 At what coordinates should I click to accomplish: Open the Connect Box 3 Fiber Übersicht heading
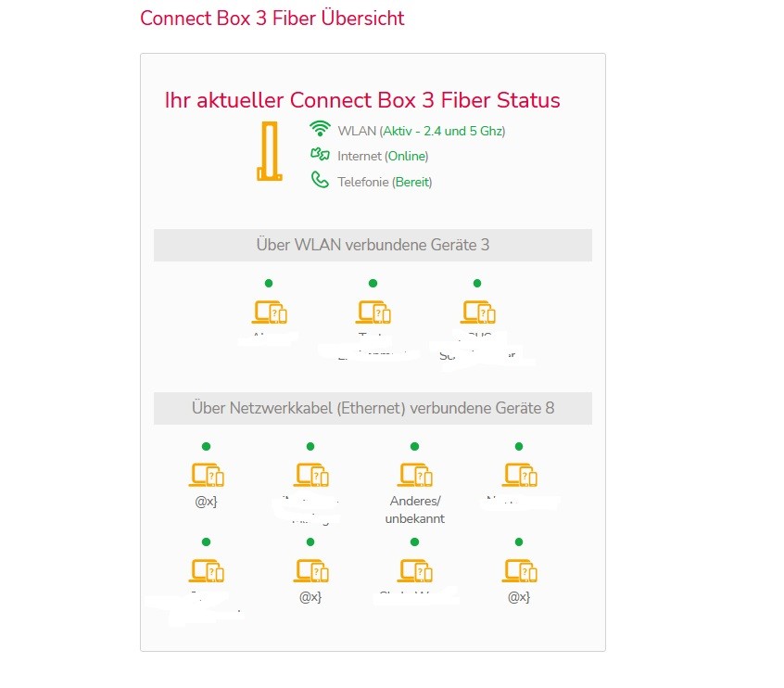point(272,18)
